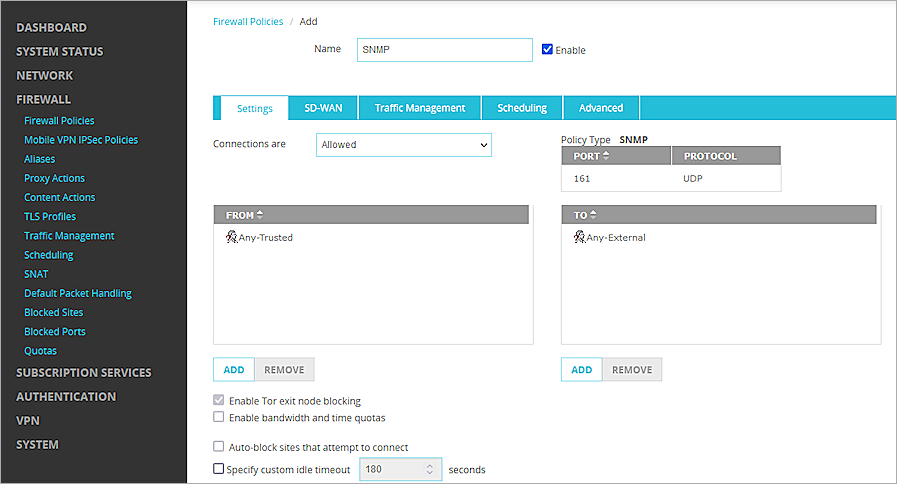Click the Any-External alias icon in TO list
Screen dimensions: 897x484
(x=579, y=237)
